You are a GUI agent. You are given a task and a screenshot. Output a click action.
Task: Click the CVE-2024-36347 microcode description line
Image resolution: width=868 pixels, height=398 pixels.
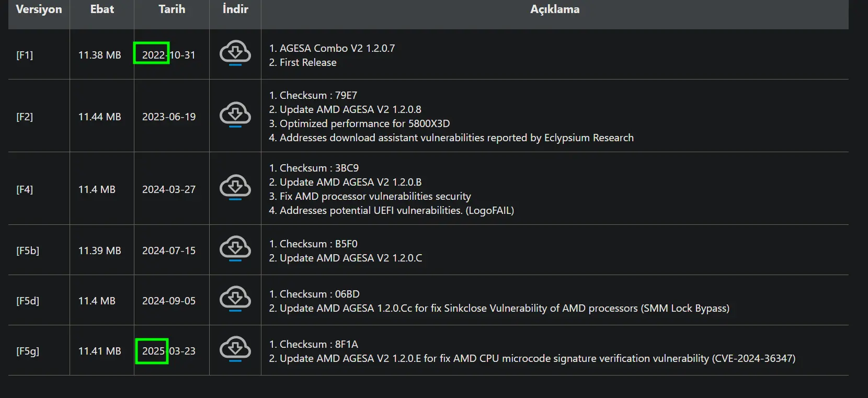532,358
